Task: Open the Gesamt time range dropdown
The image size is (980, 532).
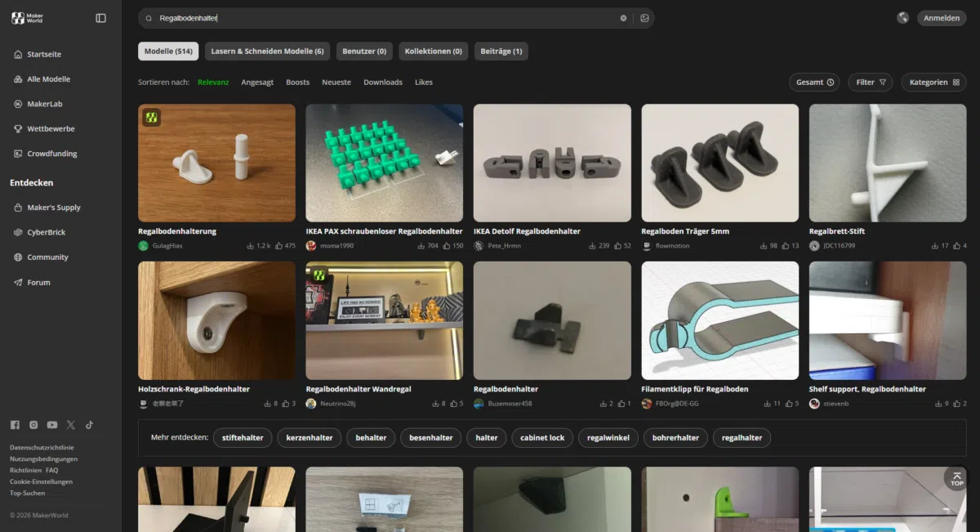Action: point(813,83)
